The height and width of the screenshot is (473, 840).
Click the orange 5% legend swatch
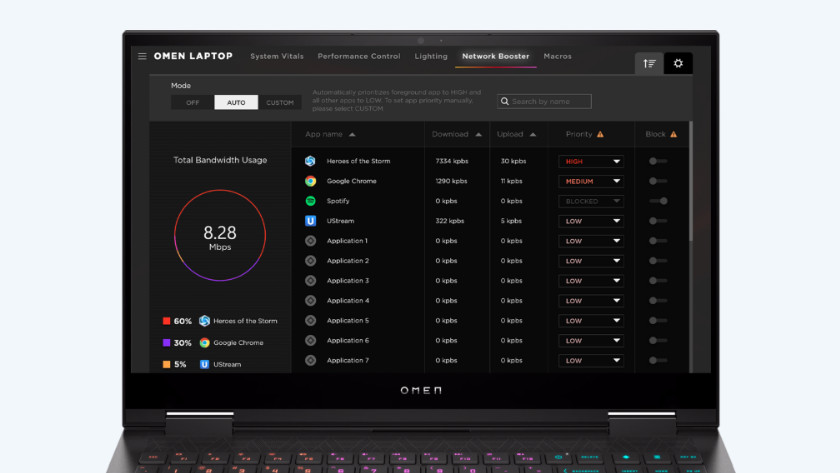167,364
